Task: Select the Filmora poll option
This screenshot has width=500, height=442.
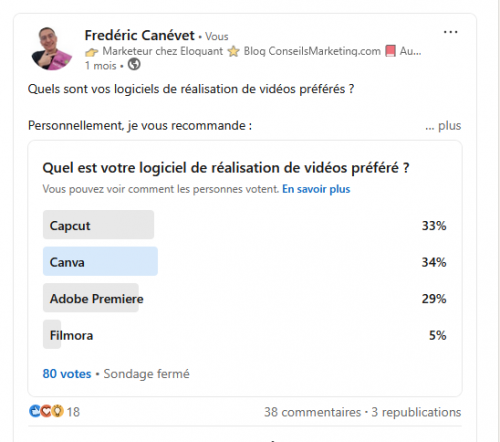Action: pyautogui.click(x=245, y=335)
